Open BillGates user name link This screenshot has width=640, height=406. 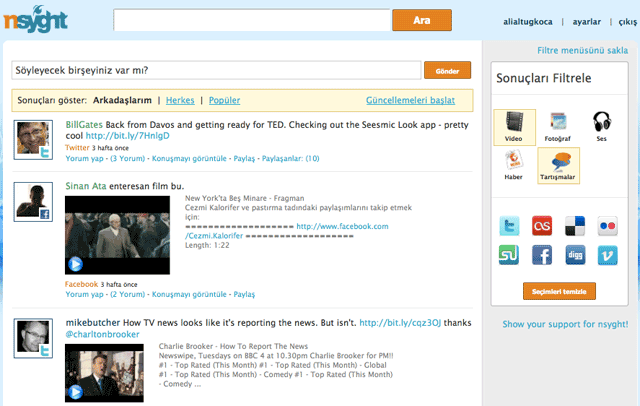coord(84,125)
